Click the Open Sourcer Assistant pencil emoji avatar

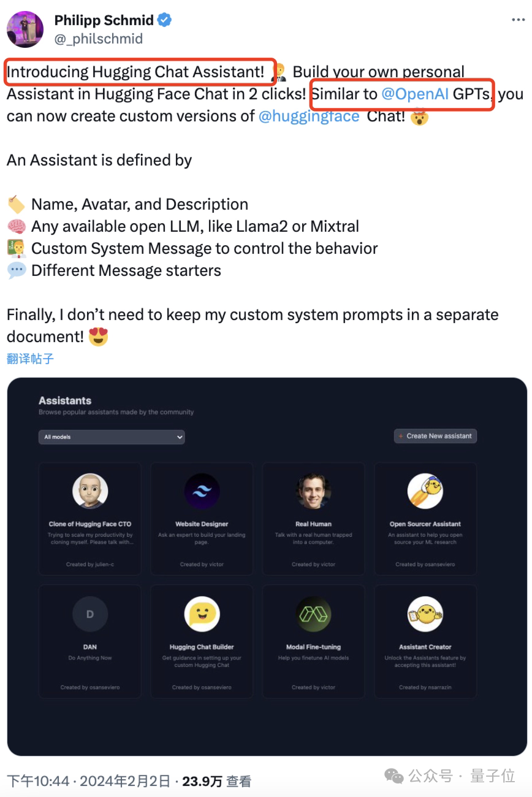[425, 489]
